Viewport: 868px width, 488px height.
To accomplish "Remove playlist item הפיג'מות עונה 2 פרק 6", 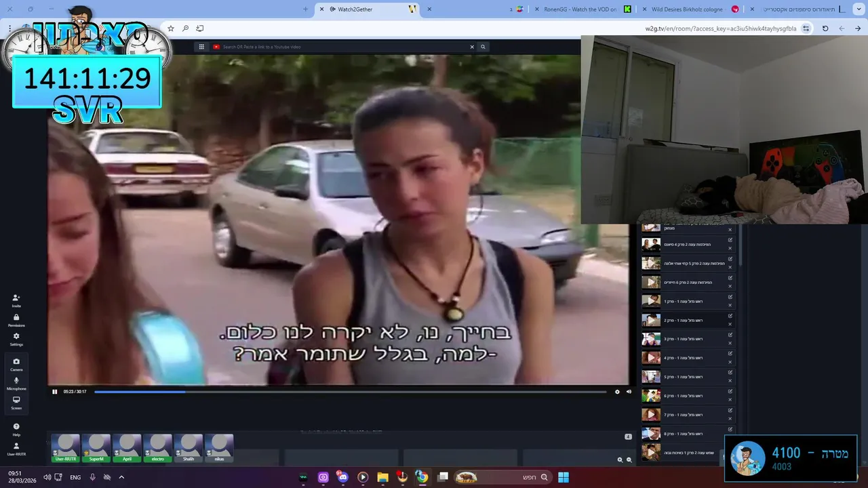I will (730, 286).
